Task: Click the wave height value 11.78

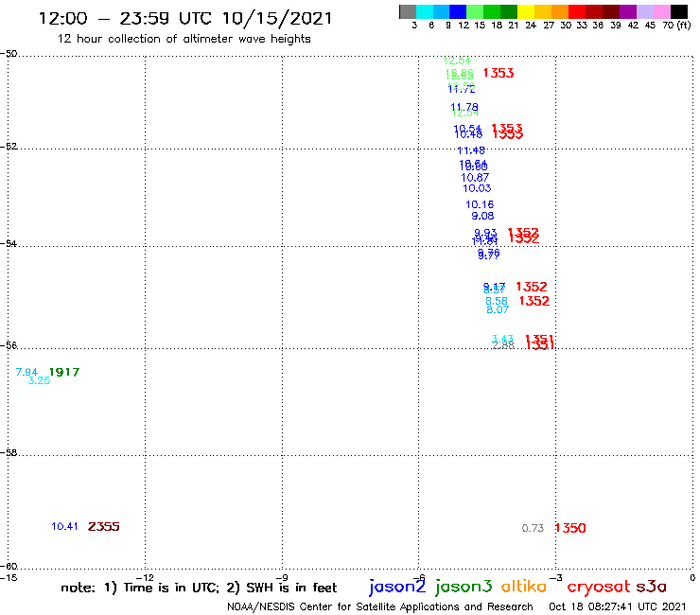Action: click(464, 107)
